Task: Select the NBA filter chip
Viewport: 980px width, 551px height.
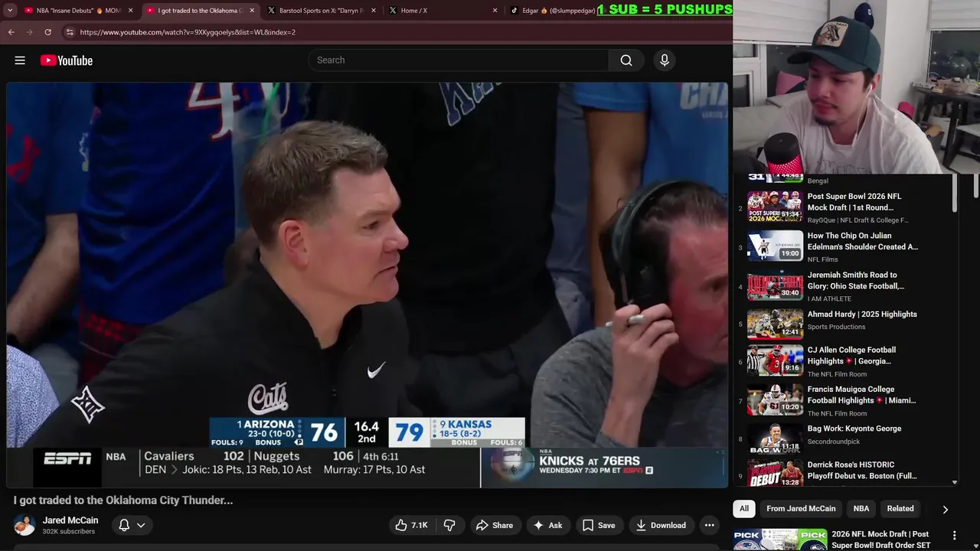Action: 861,509
